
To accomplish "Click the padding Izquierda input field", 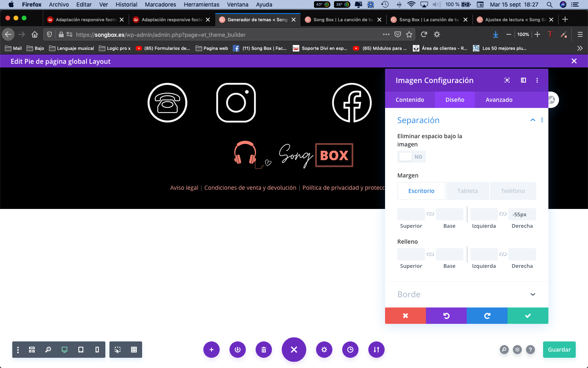I will coord(484,254).
